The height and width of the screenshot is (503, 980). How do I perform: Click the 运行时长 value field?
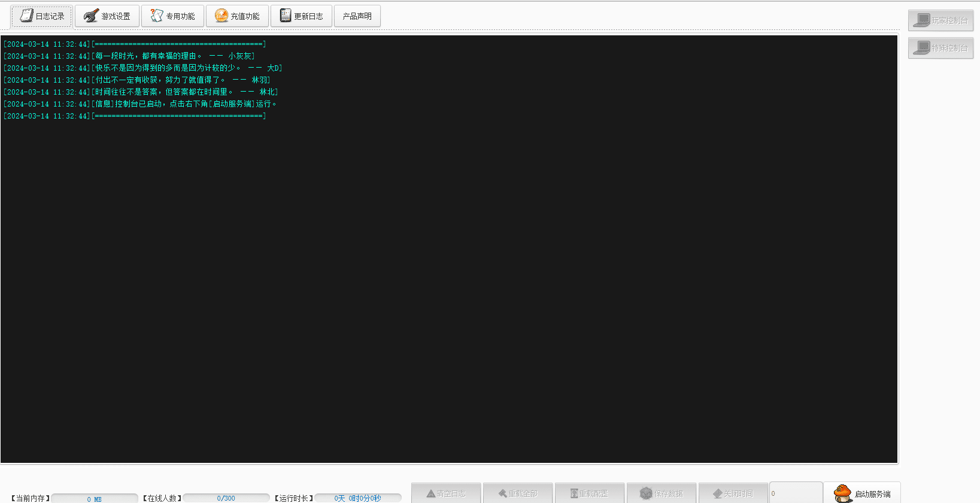(x=358, y=498)
